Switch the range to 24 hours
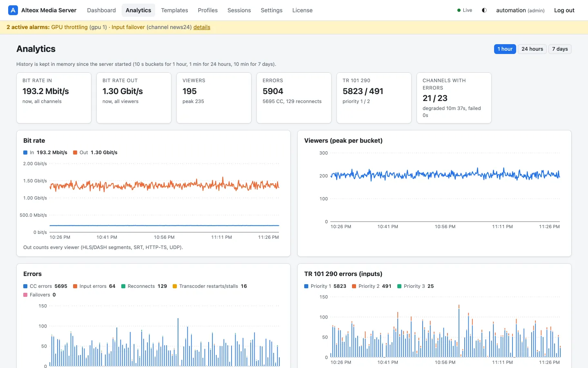 [x=532, y=49]
